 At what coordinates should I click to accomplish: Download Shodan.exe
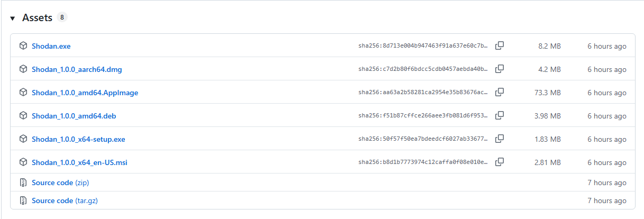[51, 46]
